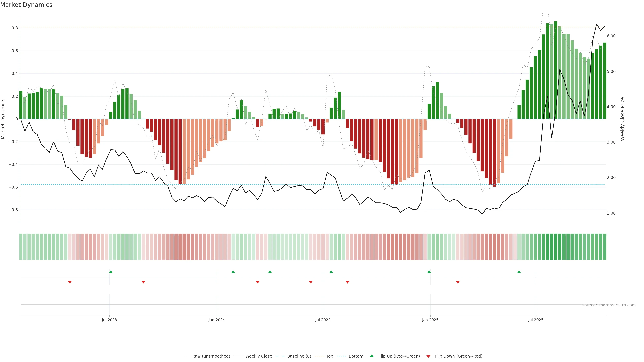The image size is (644, 362).
Task: Click the first red flip-down triangle marker
Action: pos(70,282)
